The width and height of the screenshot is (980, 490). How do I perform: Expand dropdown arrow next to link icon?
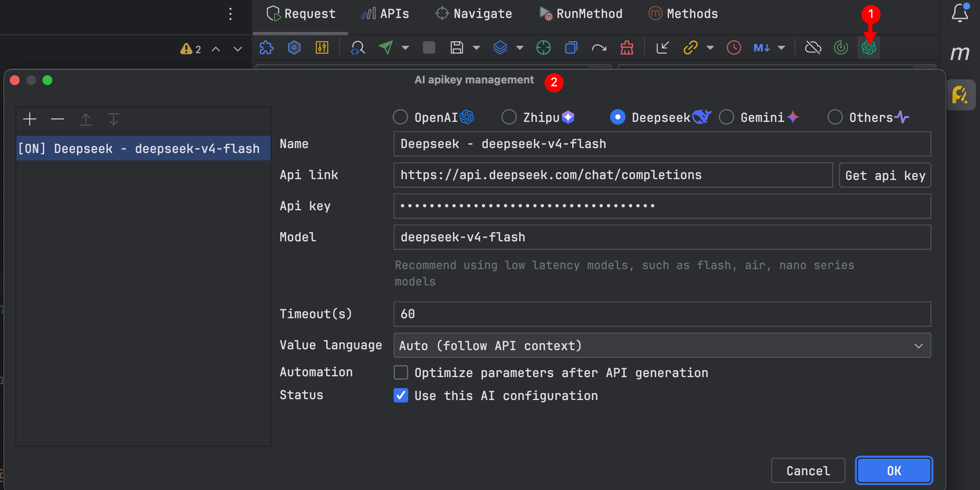click(x=710, y=48)
